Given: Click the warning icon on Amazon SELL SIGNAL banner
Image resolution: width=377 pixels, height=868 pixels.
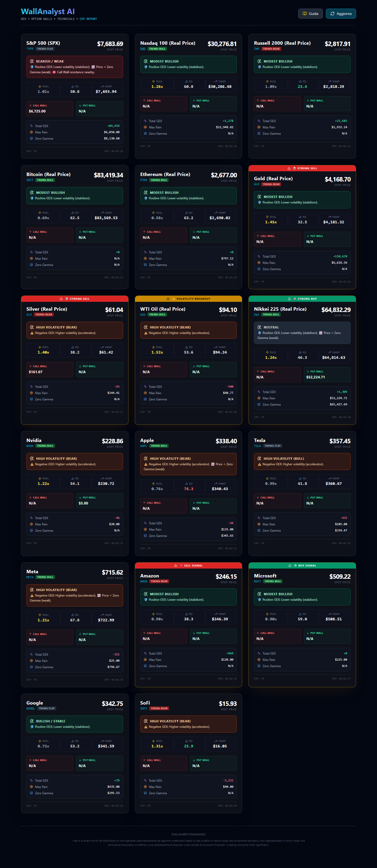Looking at the screenshot, I should (x=176, y=565).
